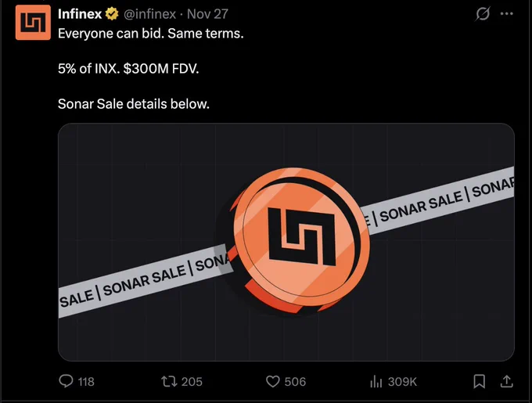Click the 205 reposts count
Image resolution: width=532 pixels, height=403 pixels.
coord(192,382)
